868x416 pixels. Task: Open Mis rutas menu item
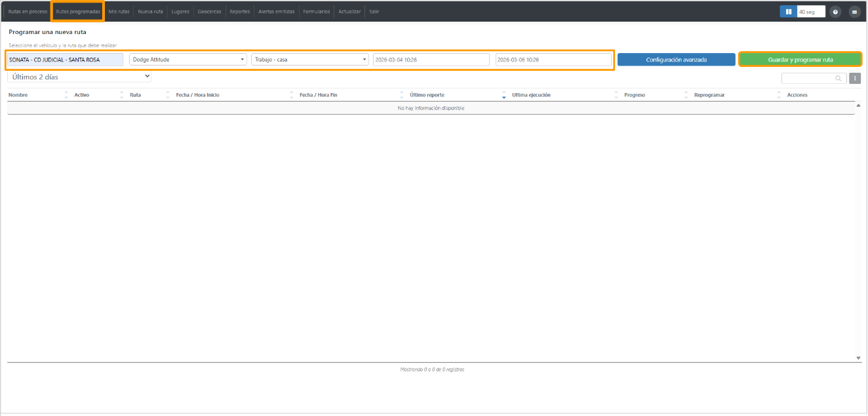point(119,12)
